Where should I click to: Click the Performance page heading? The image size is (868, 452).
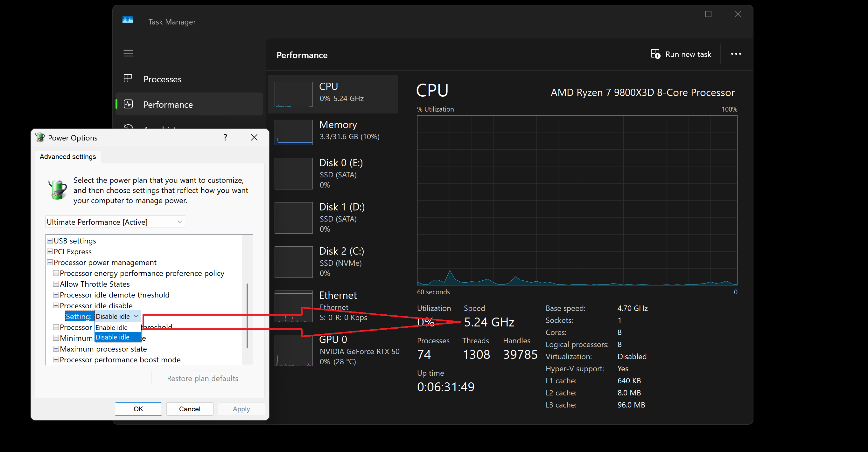click(302, 55)
